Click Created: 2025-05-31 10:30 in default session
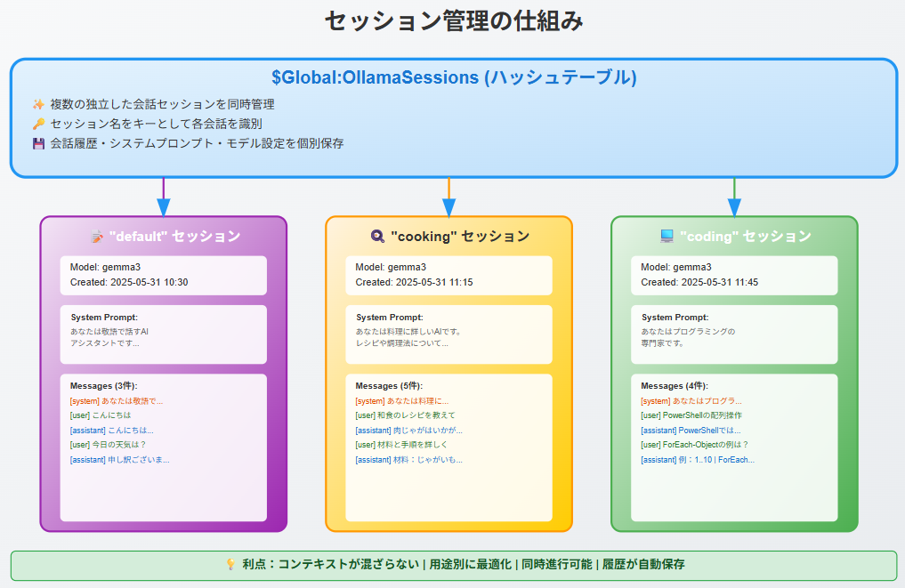905x588 pixels. pyautogui.click(x=129, y=282)
